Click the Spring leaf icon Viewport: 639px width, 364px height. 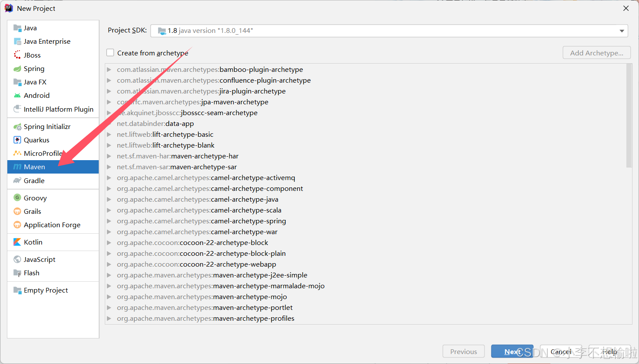(x=17, y=68)
